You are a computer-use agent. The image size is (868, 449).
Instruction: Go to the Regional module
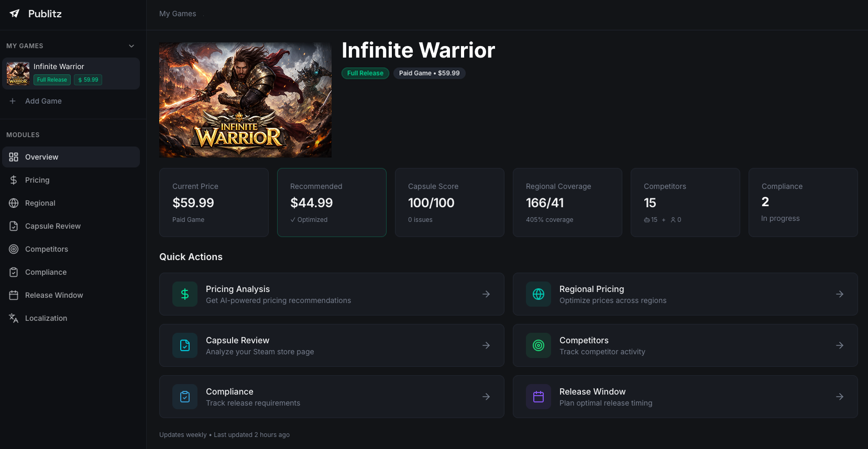pos(71,203)
